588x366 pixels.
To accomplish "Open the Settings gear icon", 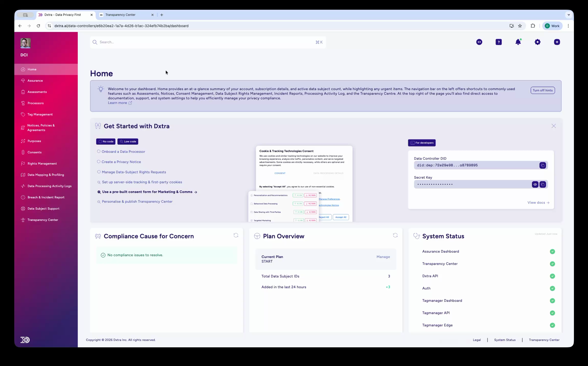I will point(537,42).
